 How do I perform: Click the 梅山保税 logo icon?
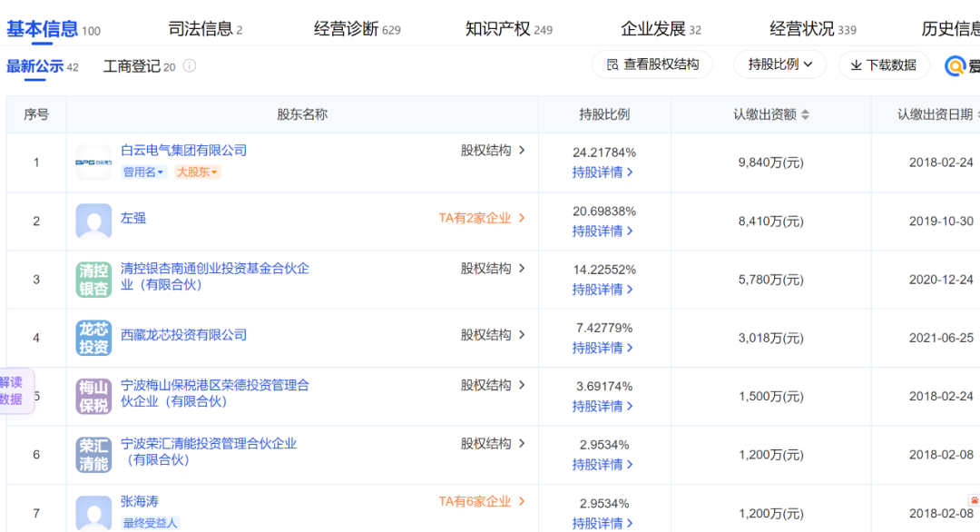click(x=93, y=397)
